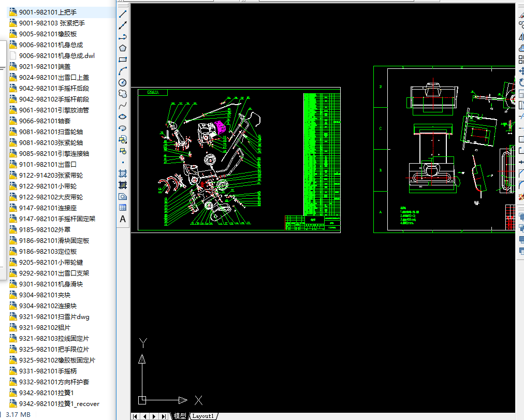Select the Construction Line tool
The image size is (524, 420).
tap(123, 25)
